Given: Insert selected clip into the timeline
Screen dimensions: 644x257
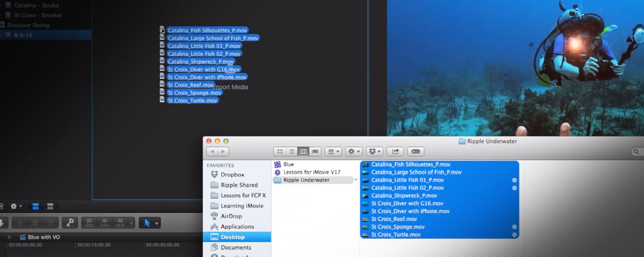Looking at the screenshot, I should (104, 223).
